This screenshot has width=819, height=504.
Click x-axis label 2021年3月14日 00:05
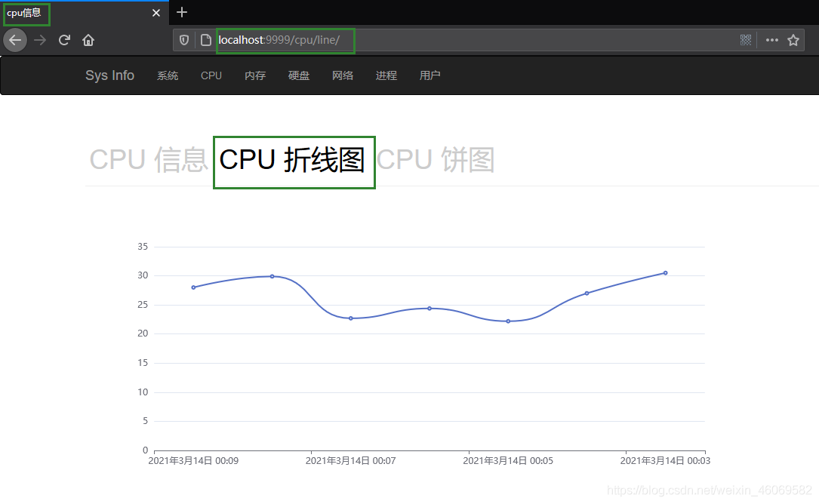pyautogui.click(x=508, y=461)
